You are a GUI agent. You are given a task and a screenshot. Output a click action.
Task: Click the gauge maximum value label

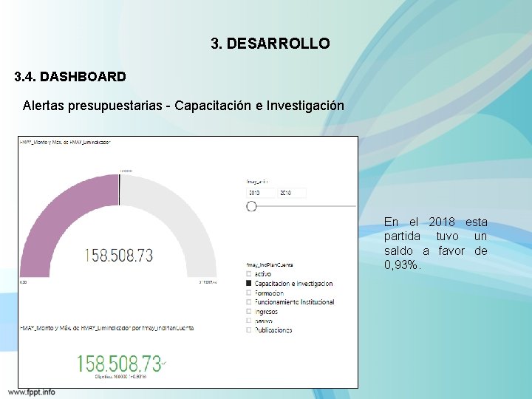point(208,282)
